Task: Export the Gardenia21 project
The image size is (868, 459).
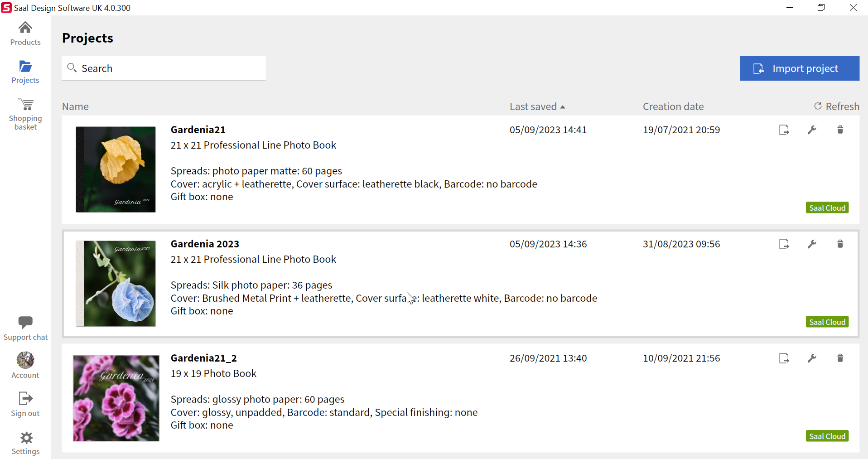Action: [784, 130]
